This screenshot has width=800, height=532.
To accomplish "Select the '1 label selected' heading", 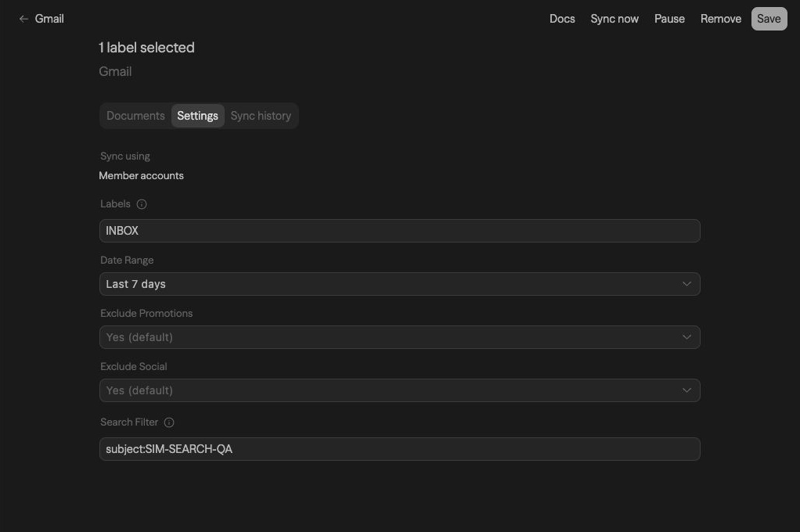I will pyautogui.click(x=146, y=48).
